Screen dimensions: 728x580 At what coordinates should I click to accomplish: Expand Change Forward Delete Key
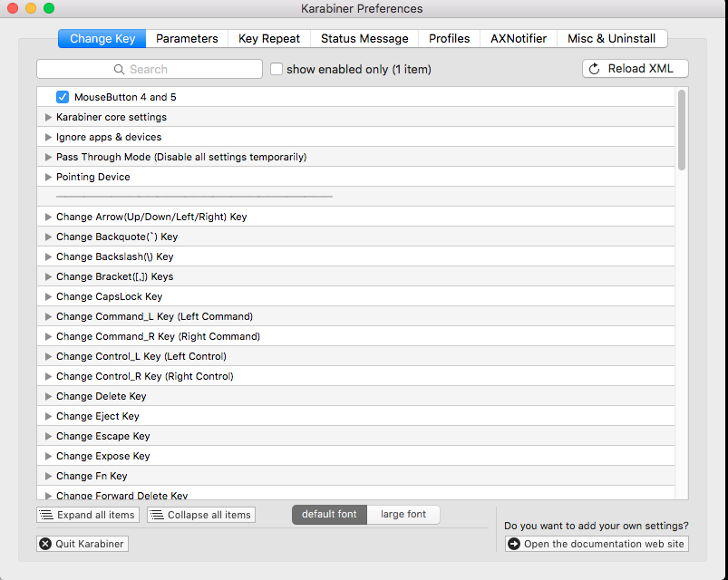[x=48, y=496]
